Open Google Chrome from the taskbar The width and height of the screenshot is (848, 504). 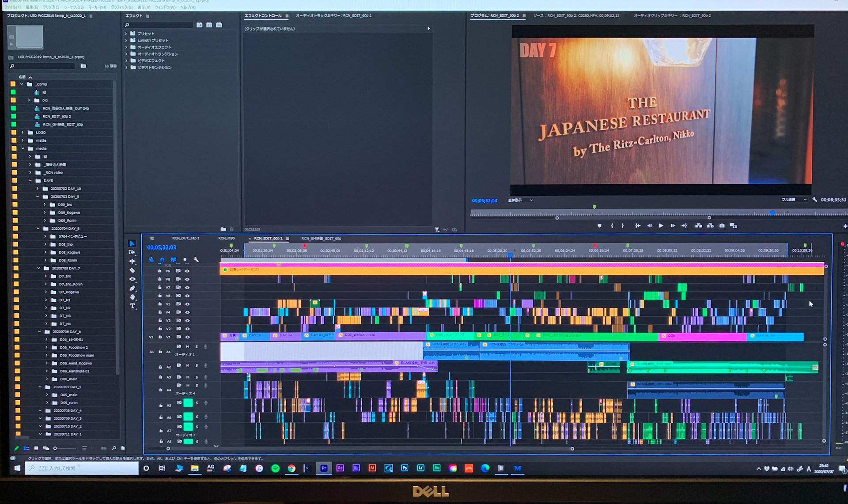tap(291, 468)
